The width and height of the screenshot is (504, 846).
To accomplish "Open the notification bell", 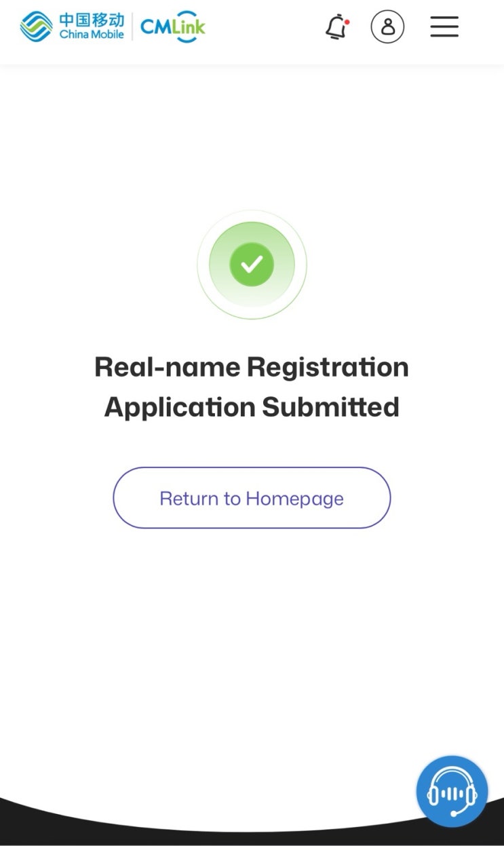I will (336, 27).
